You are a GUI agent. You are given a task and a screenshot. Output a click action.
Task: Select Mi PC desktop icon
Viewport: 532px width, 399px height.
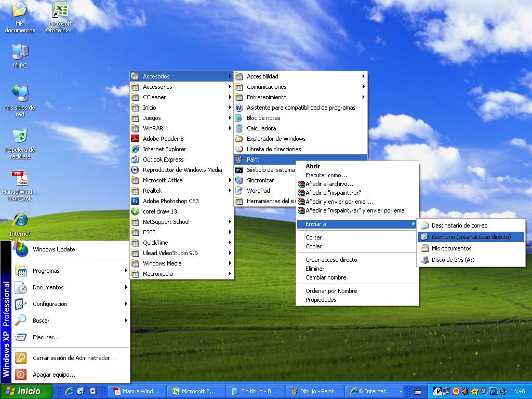click(x=20, y=56)
